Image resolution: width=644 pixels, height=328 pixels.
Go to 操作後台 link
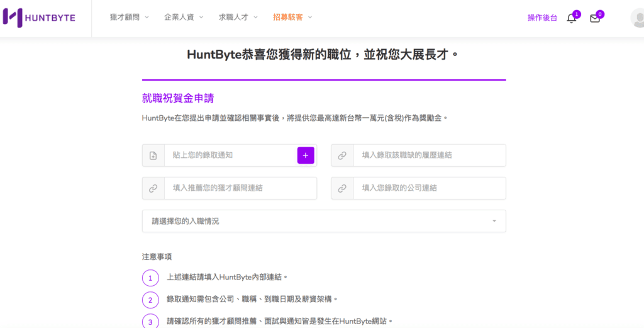point(543,18)
